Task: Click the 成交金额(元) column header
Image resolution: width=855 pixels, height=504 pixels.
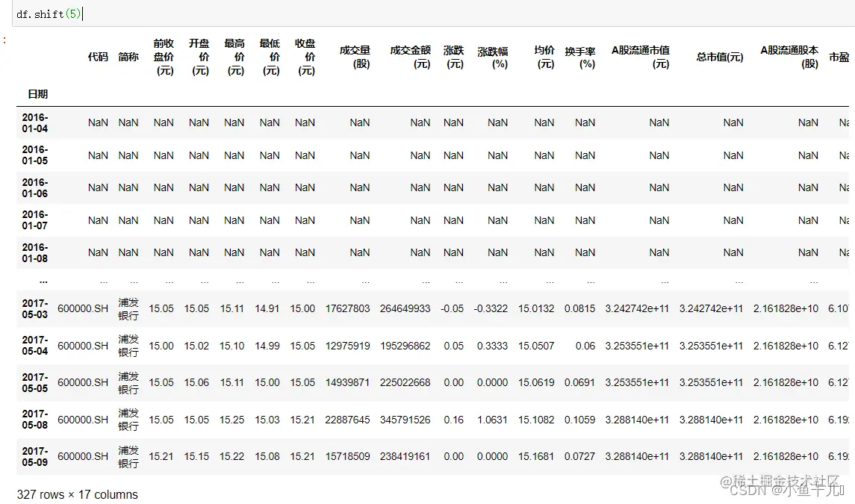Action: coord(411,57)
